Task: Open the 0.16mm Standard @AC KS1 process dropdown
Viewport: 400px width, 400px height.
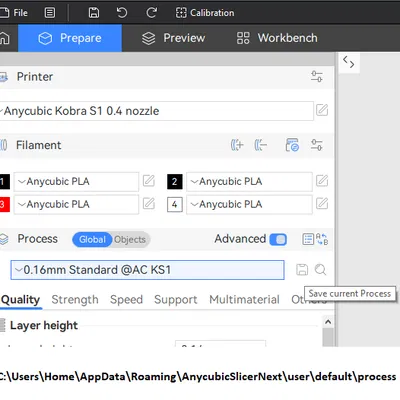Action: point(147,270)
